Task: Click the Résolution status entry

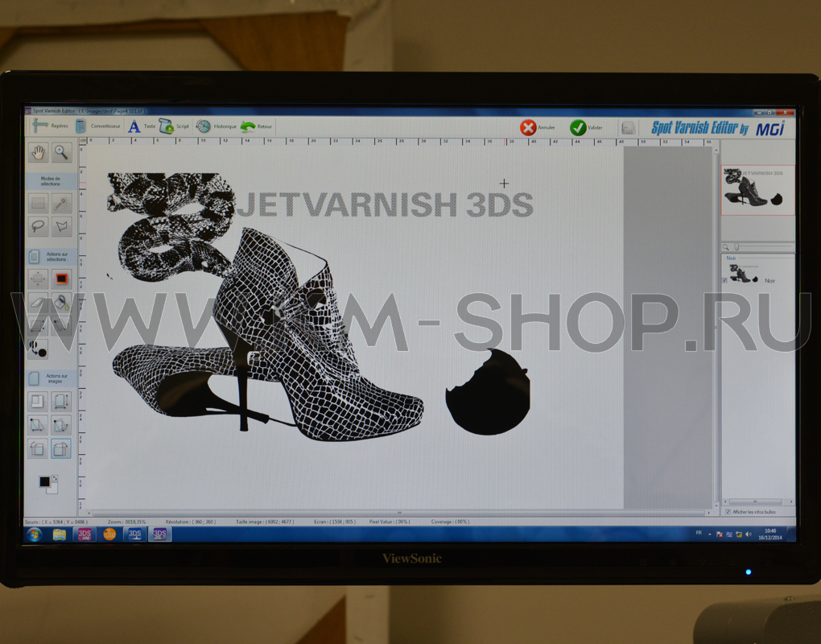Action: point(191,522)
